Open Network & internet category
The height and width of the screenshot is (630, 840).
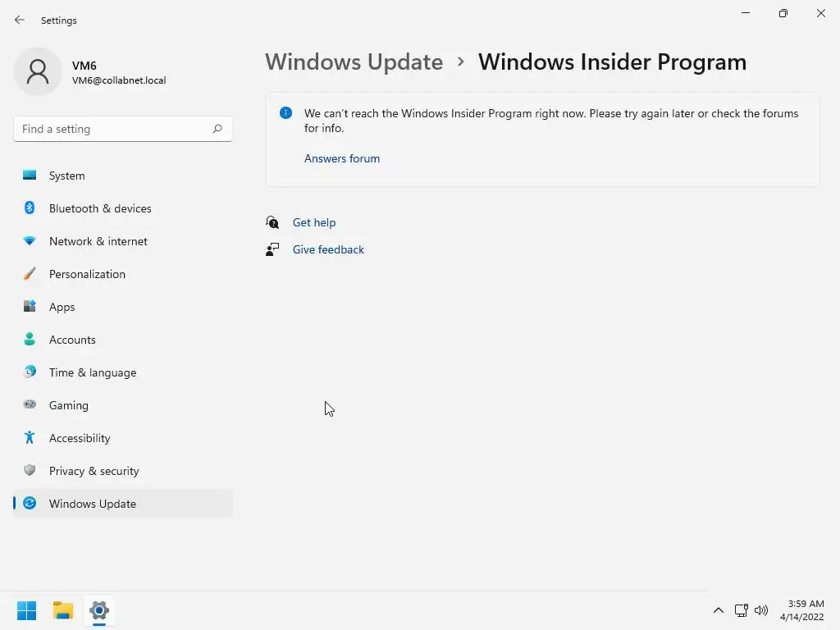click(123, 241)
